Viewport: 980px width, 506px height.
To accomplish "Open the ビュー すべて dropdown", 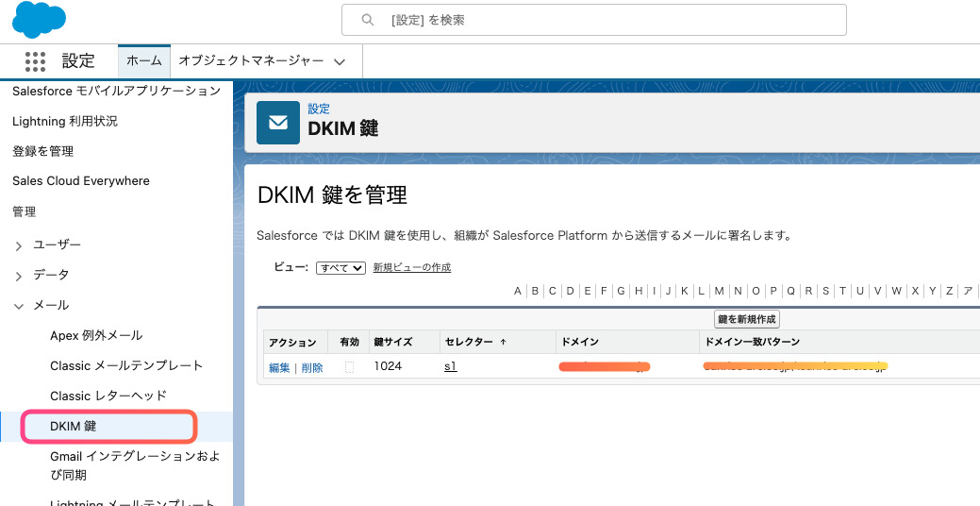I will (341, 268).
